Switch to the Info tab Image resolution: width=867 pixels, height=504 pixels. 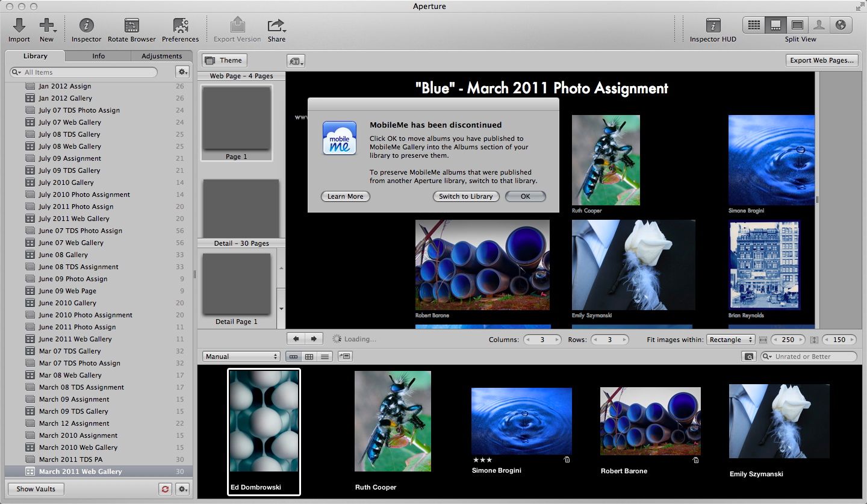click(x=99, y=56)
